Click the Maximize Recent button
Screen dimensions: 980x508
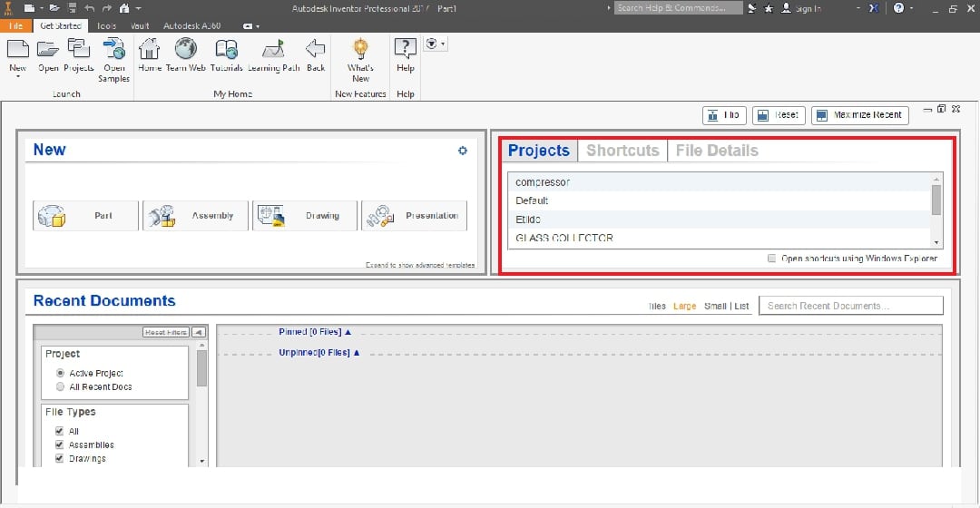(x=858, y=115)
